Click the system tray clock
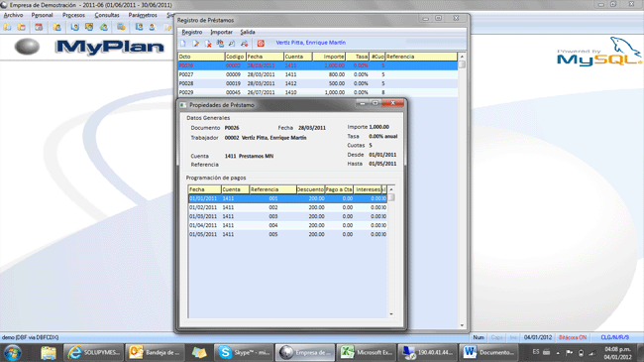This screenshot has width=644, height=362. tap(617, 353)
